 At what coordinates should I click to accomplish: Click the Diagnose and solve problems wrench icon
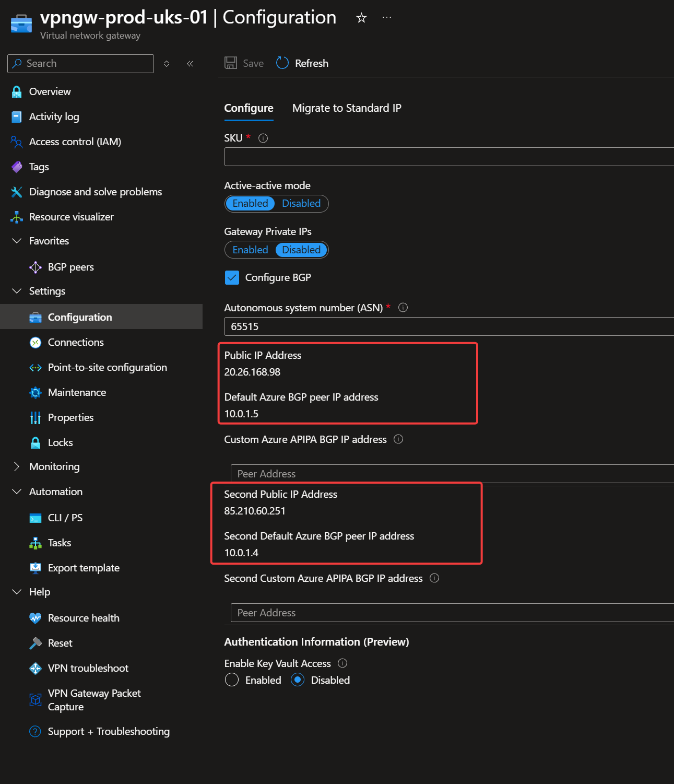coord(17,192)
